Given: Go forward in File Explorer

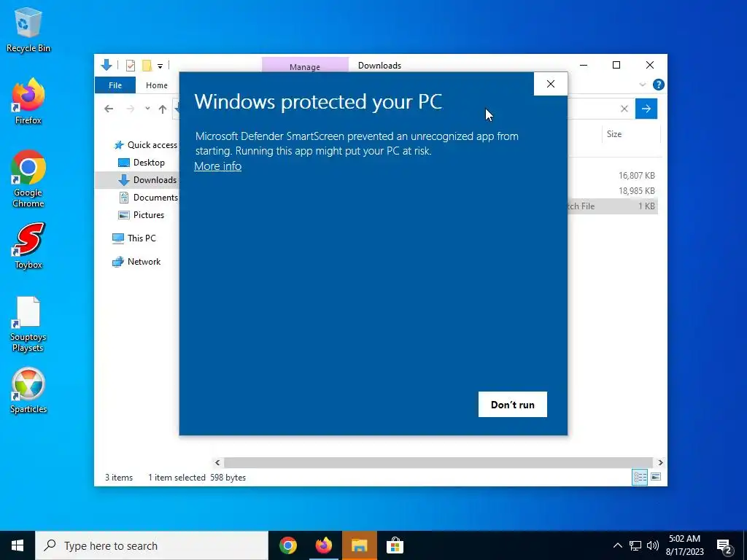Looking at the screenshot, I should (131, 109).
